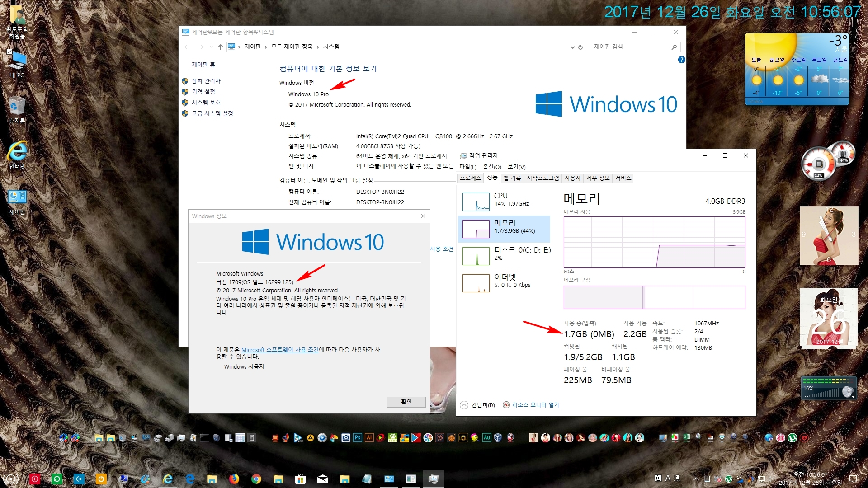Click the memory usage graph

tap(654, 242)
